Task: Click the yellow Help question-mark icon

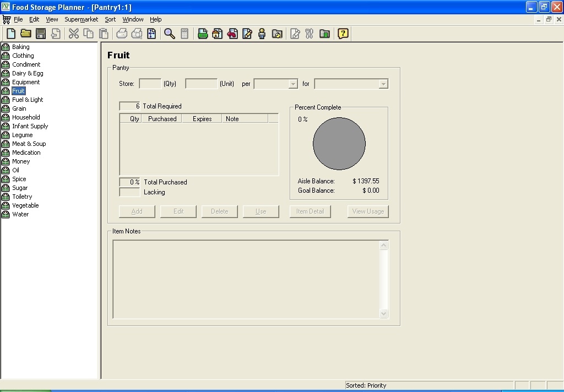Action: click(343, 34)
